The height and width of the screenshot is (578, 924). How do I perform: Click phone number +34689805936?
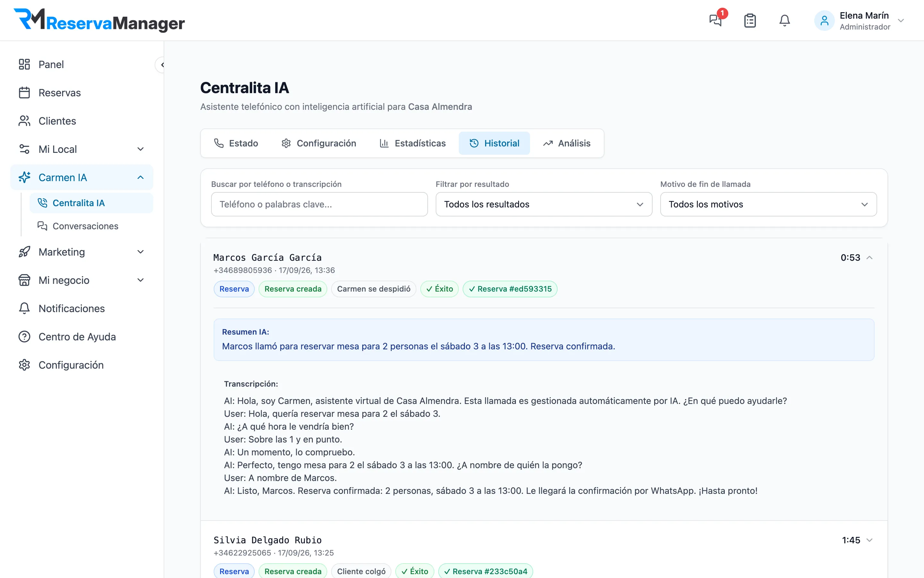[x=243, y=270]
